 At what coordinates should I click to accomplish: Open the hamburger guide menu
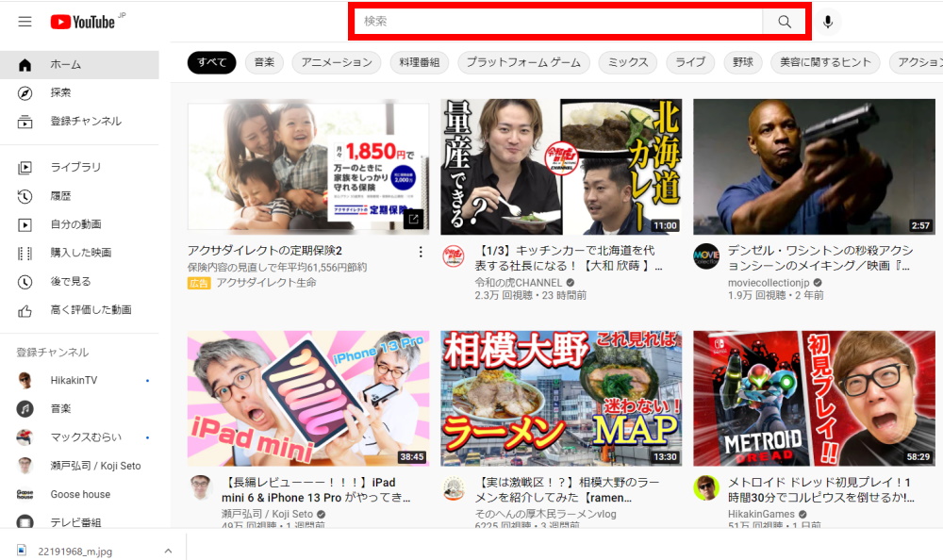click(25, 22)
